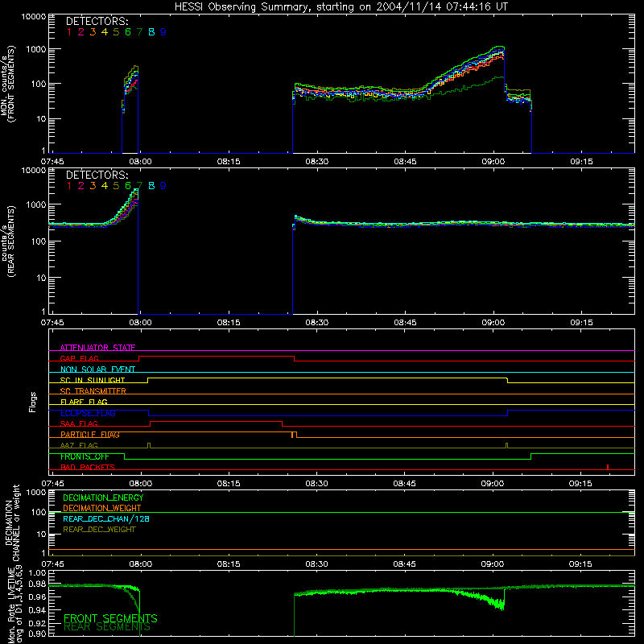
Task: Click the 'FLARE_FLAG' label
Action: (x=84, y=402)
